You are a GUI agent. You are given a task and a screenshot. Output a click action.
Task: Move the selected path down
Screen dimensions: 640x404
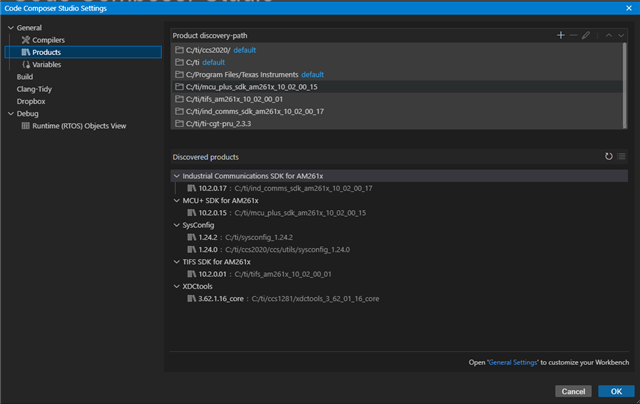[621, 36]
